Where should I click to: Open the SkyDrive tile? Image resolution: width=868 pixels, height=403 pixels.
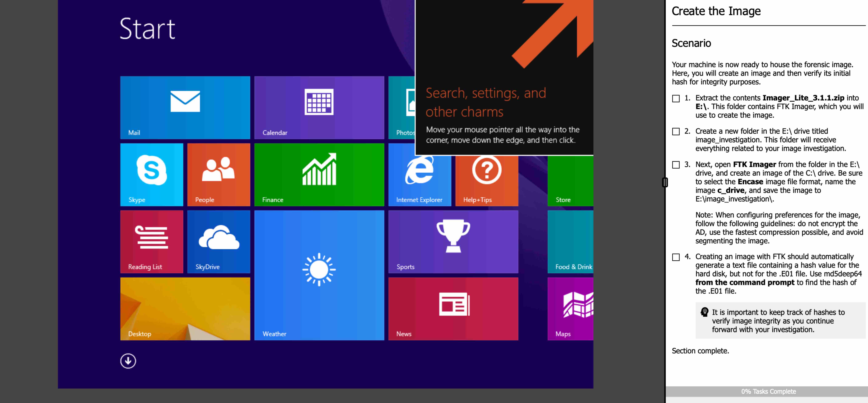pos(218,241)
